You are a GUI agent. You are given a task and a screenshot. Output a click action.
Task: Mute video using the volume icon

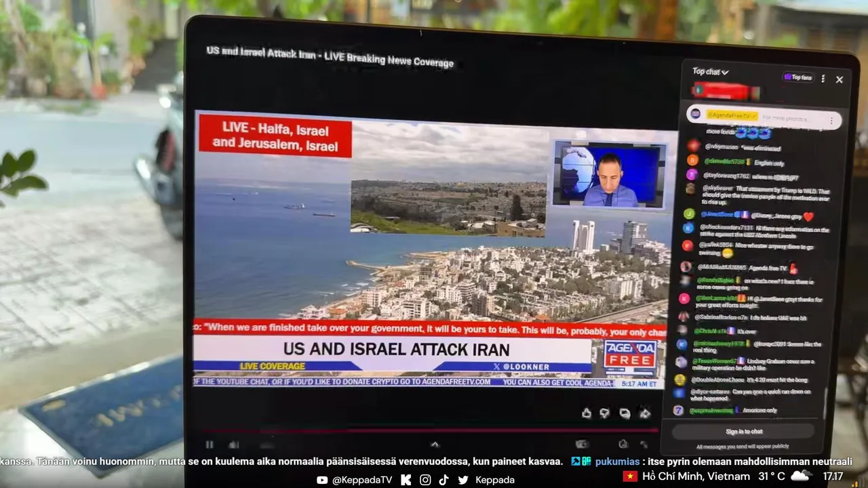pyautogui.click(x=233, y=445)
